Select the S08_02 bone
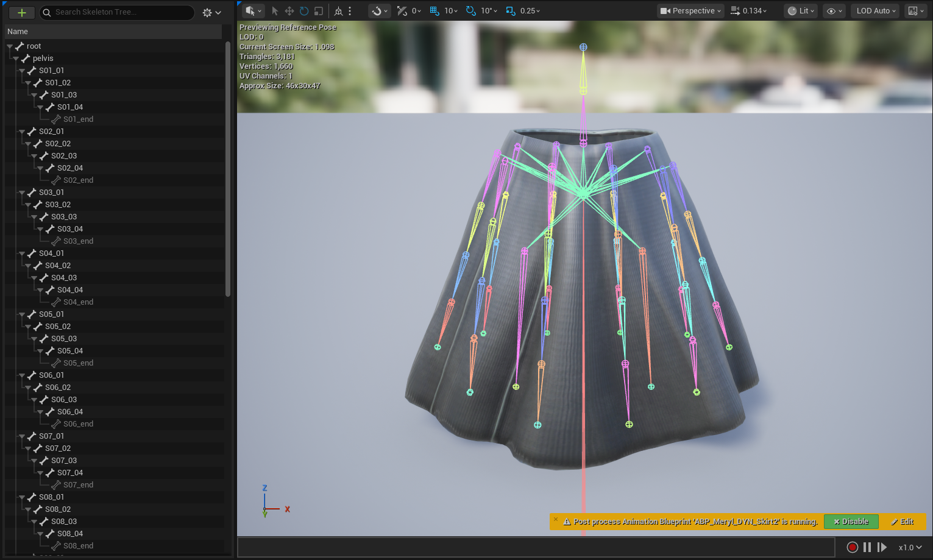This screenshot has height=560, width=933. 58,509
